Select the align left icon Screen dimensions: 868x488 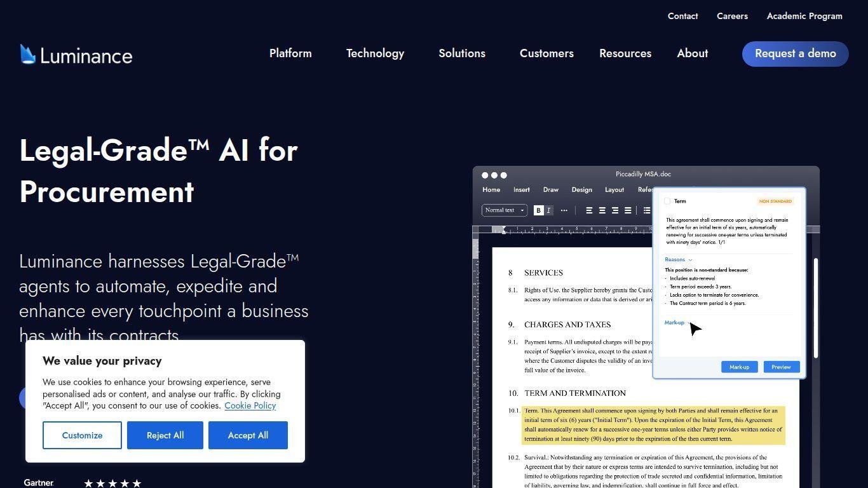coord(589,210)
